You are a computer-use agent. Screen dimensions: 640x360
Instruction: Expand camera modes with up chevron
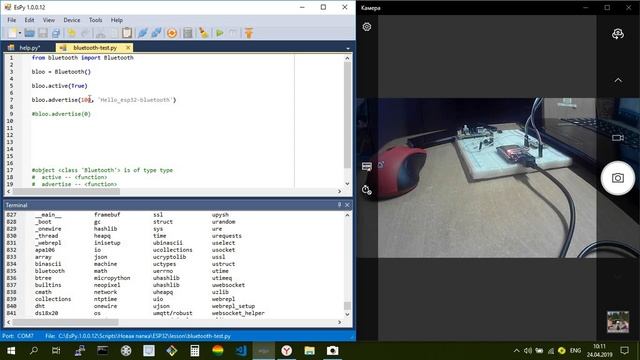[618, 80]
